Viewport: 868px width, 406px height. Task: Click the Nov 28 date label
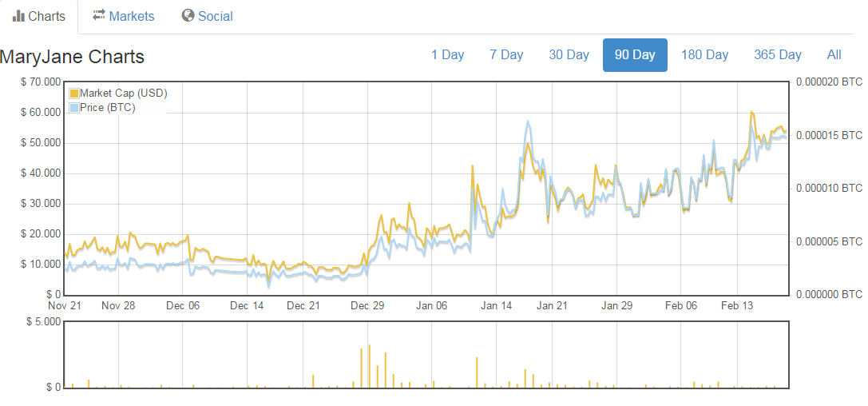coord(118,306)
